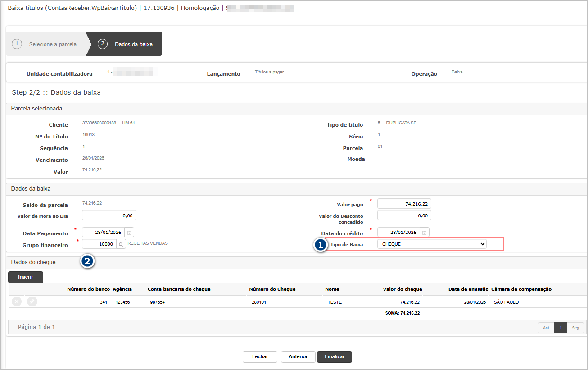The width and height of the screenshot is (588, 370).
Task: Click the numbered step 1 circle
Action: click(x=17, y=44)
